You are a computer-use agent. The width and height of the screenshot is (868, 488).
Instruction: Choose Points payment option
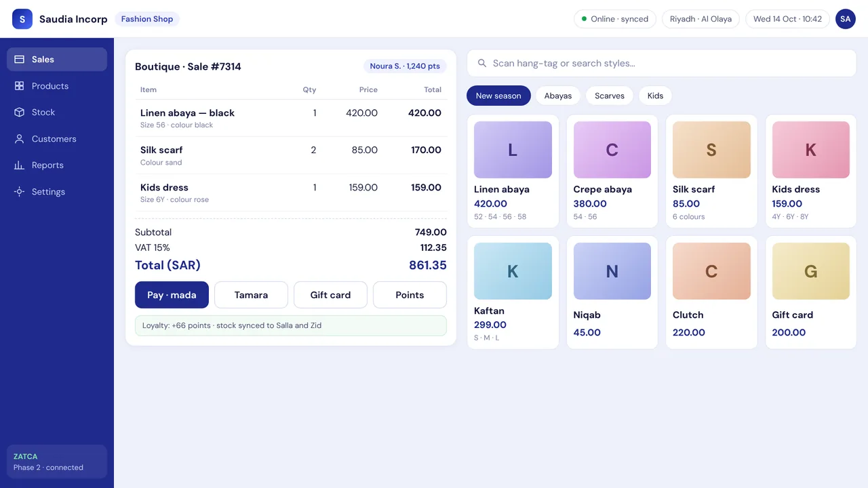click(410, 295)
